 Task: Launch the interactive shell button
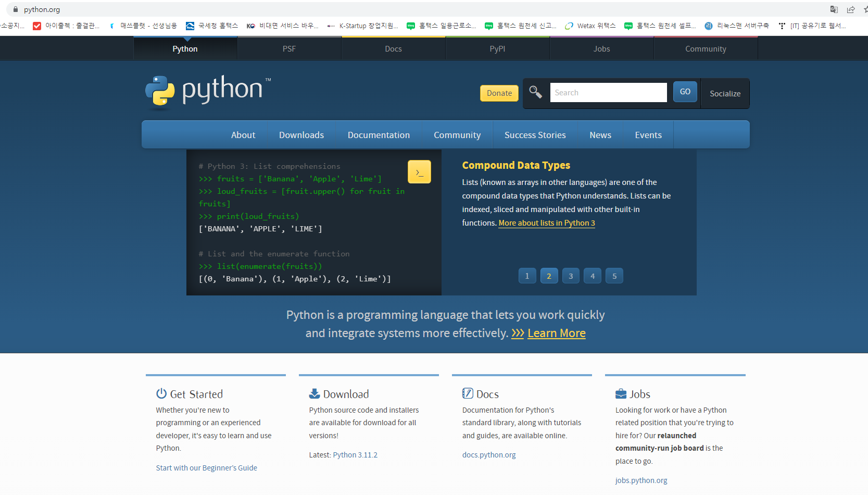click(x=419, y=171)
